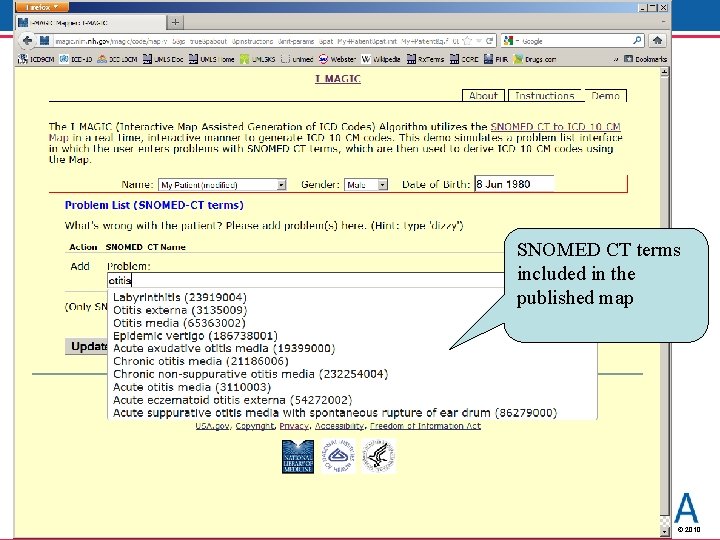The height and width of the screenshot is (540, 720).
Task: Open the Webster bookmark
Action: click(x=338, y=59)
